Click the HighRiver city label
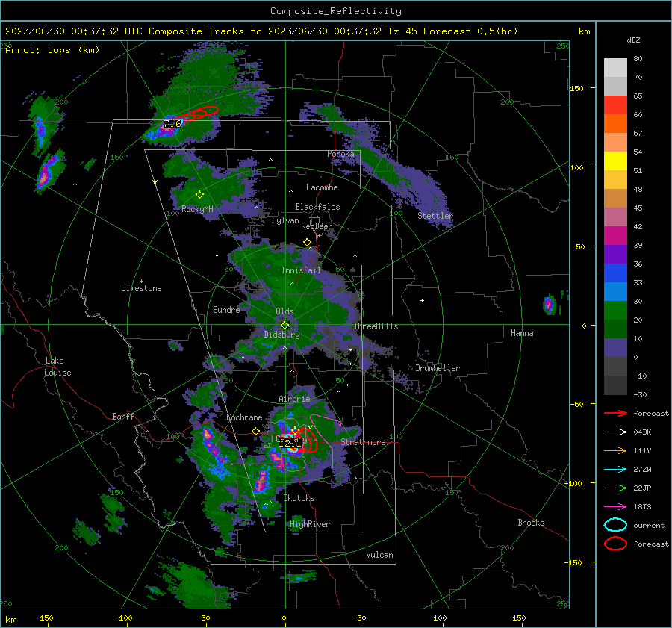 point(310,524)
